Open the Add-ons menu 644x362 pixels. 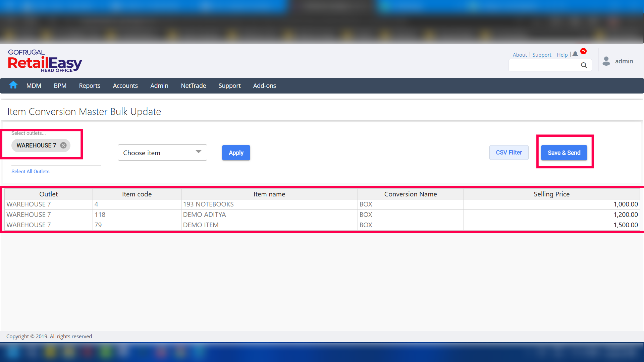(x=264, y=86)
